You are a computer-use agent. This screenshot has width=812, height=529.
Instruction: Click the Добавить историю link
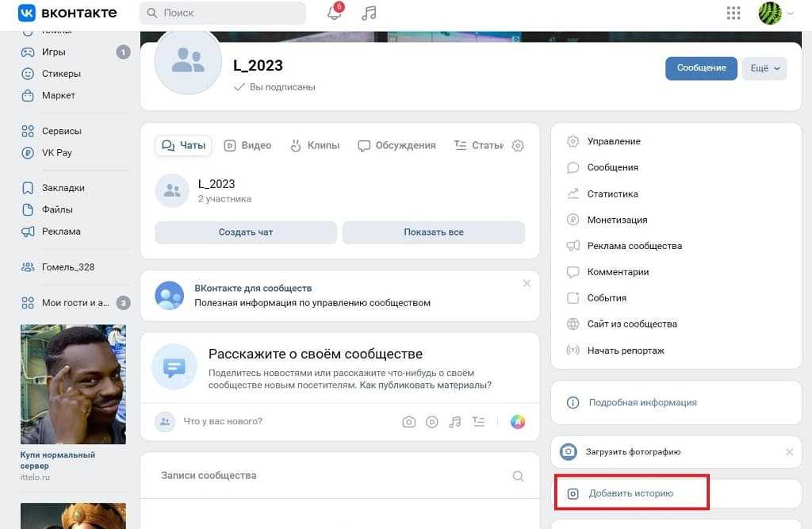point(630,493)
